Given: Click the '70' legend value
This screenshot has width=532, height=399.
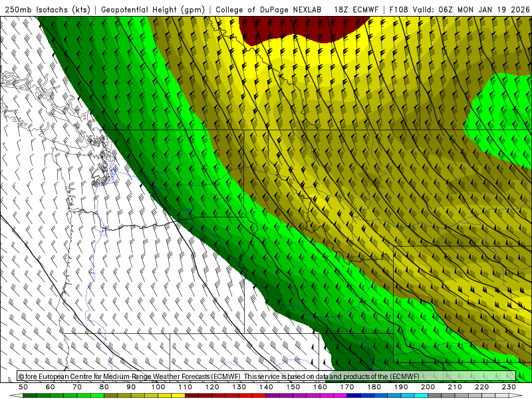Looking at the screenshot, I should pos(77,387).
